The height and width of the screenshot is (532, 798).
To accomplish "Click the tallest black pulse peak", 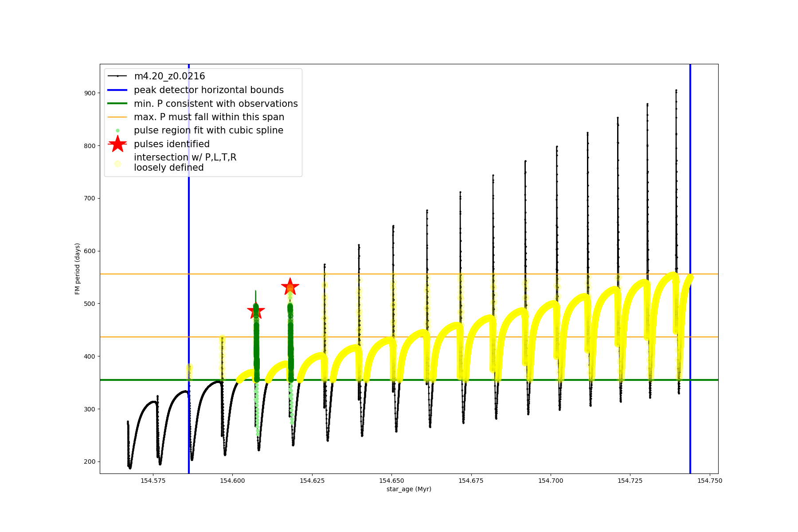I will pos(676,90).
